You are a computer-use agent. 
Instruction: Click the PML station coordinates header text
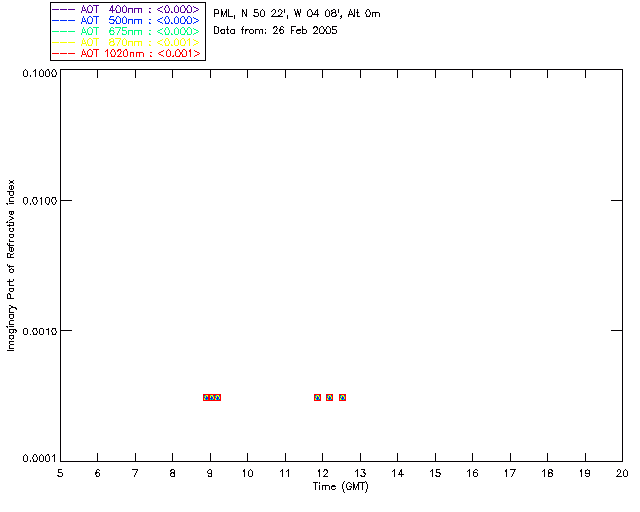tap(297, 14)
